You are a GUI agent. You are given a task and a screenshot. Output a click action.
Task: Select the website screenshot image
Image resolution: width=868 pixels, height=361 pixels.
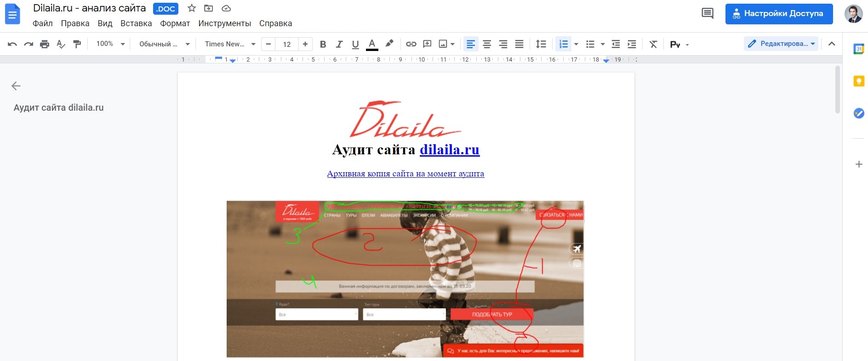405,279
